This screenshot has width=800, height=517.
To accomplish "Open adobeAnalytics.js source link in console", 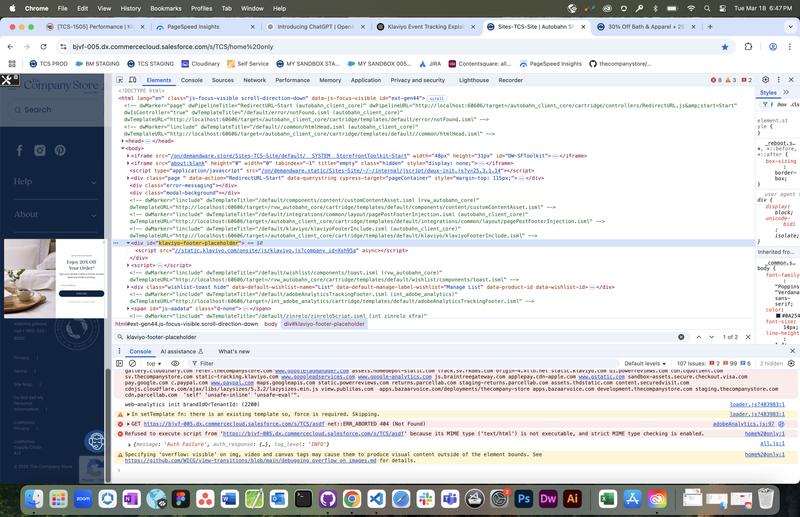I will tap(743, 424).
